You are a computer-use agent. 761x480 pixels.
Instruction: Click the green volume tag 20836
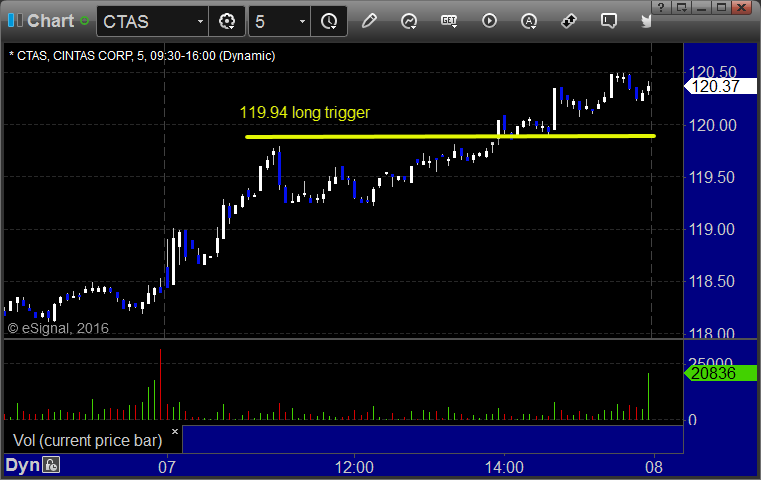click(x=720, y=373)
